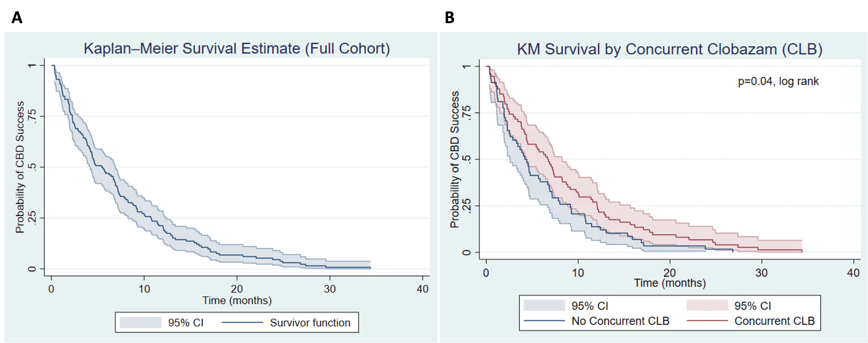
Task: Click the blue-gray 95% CI swatch in panel B legend
Action: coord(544,305)
